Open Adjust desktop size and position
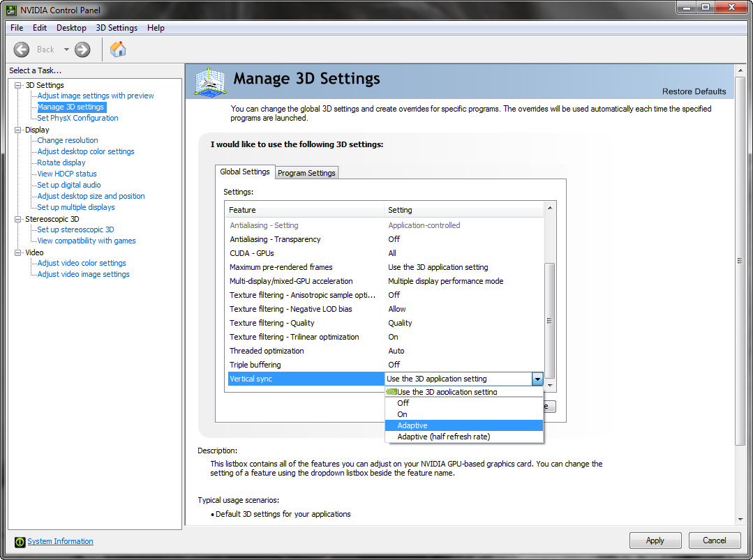Image resolution: width=753 pixels, height=560 pixels. [91, 196]
